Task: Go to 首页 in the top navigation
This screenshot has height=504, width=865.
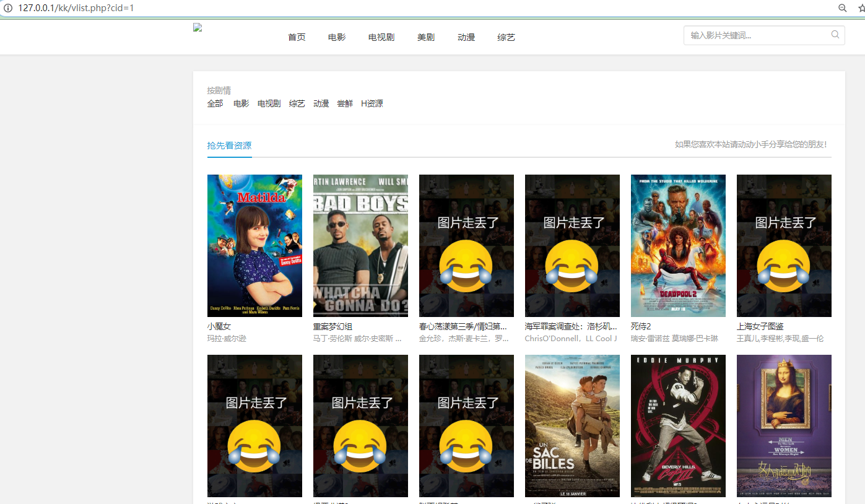Action: point(297,37)
